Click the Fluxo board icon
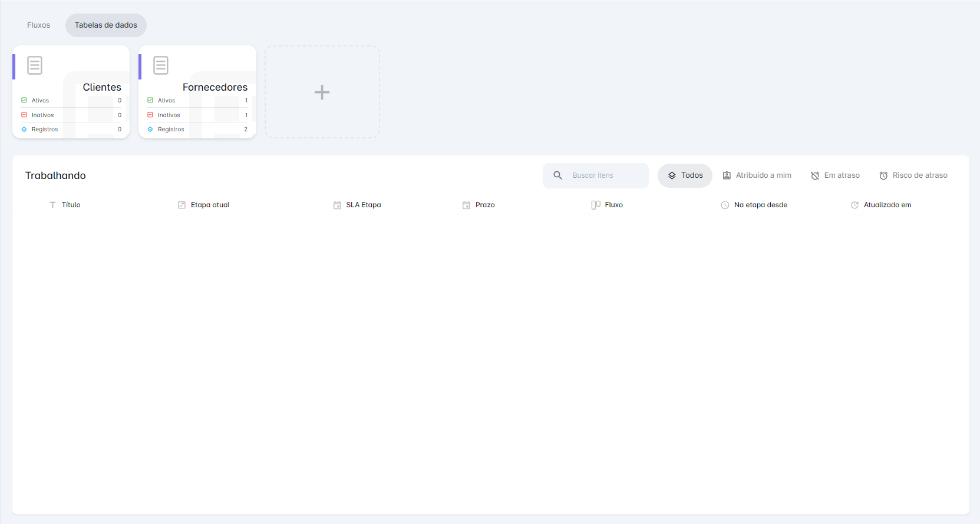 pyautogui.click(x=596, y=205)
